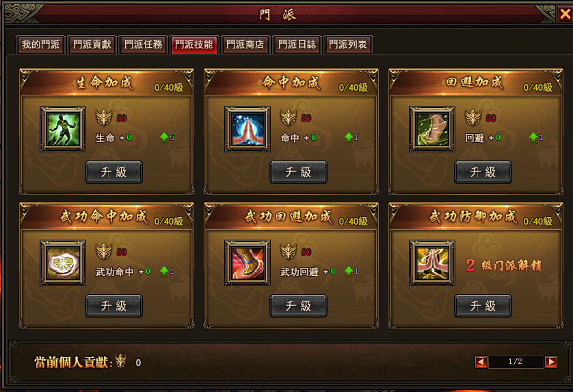The height and width of the screenshot is (392, 573).
Task: Click 升級 under 命中加成
Action: point(299,172)
